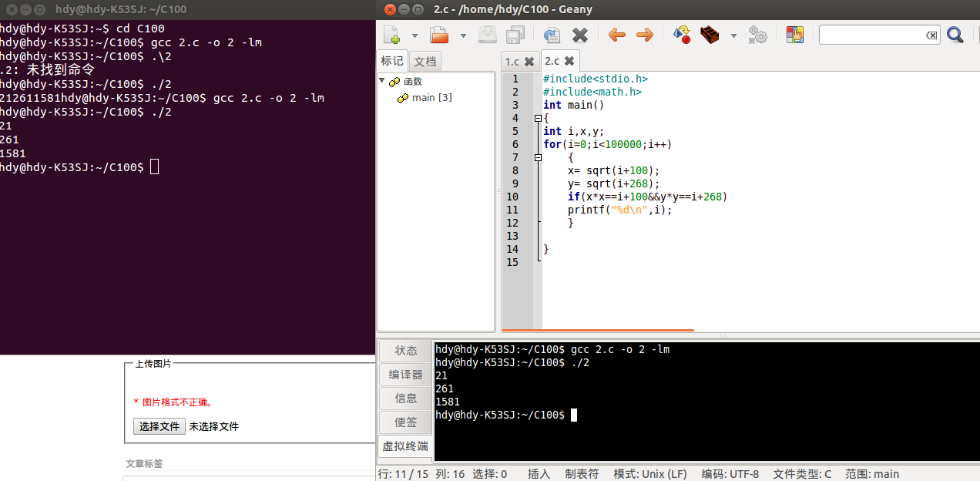
Task: Open the color chooser dialog
Action: pos(794,35)
